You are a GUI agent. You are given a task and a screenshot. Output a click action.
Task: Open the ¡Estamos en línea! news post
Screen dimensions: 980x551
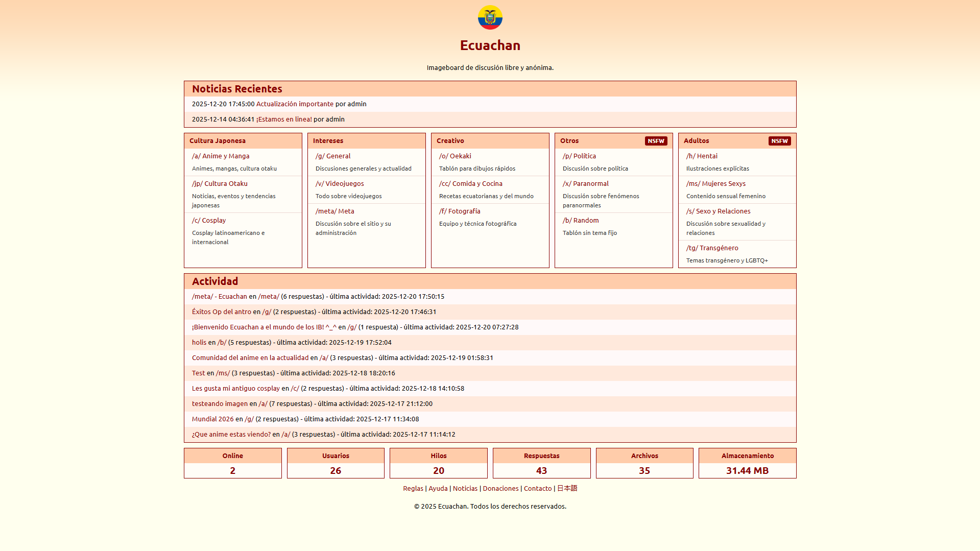tap(284, 119)
